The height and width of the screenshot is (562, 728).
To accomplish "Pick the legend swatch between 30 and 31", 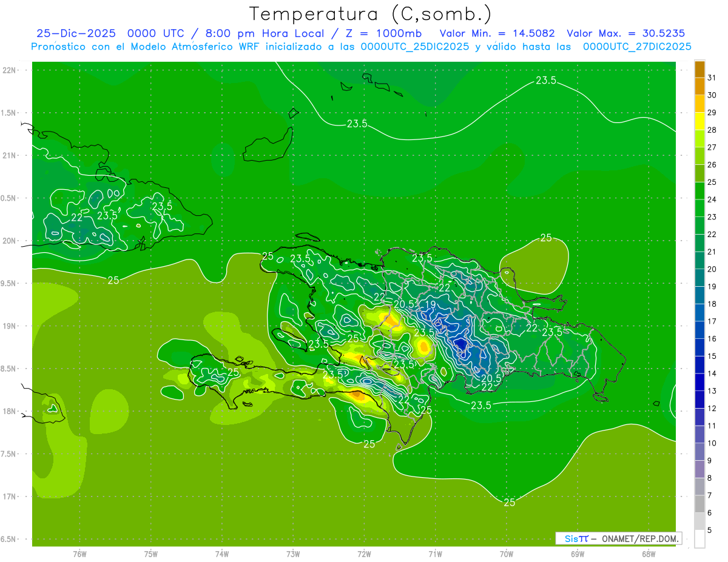I will click(699, 86).
